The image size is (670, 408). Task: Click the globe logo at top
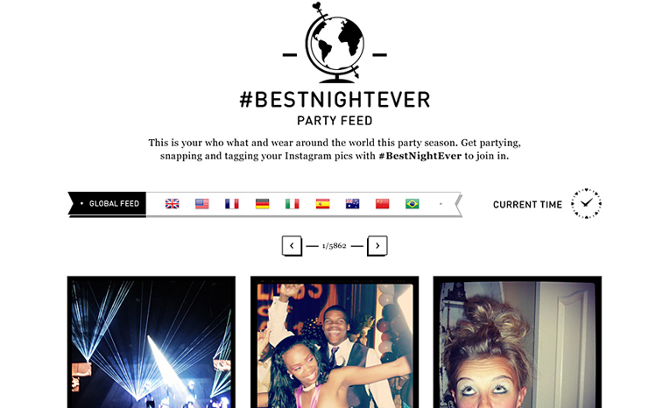335,43
